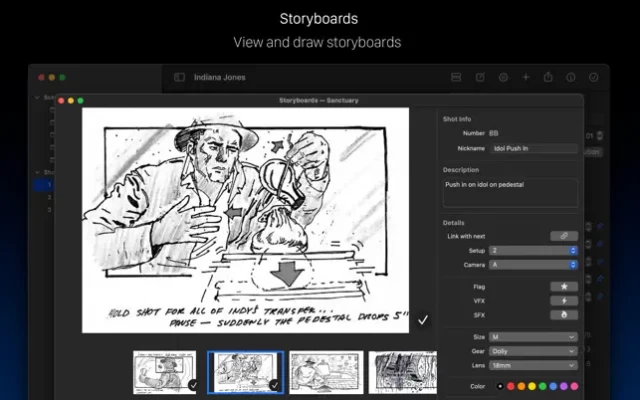Toggle the VFX lightning button
Screen dimensions: 640x400
563,300
